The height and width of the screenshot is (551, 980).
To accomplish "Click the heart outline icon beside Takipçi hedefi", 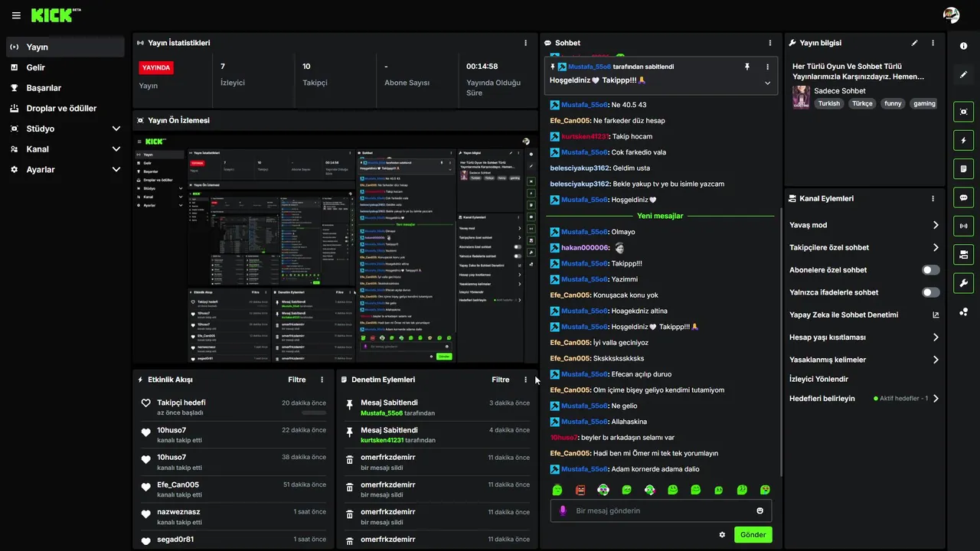I will pos(146,403).
